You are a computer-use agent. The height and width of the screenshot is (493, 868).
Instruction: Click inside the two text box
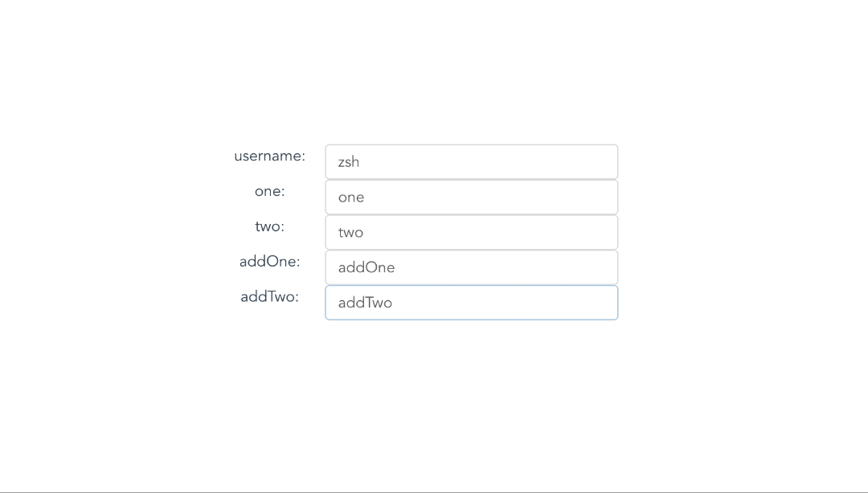coord(471,232)
